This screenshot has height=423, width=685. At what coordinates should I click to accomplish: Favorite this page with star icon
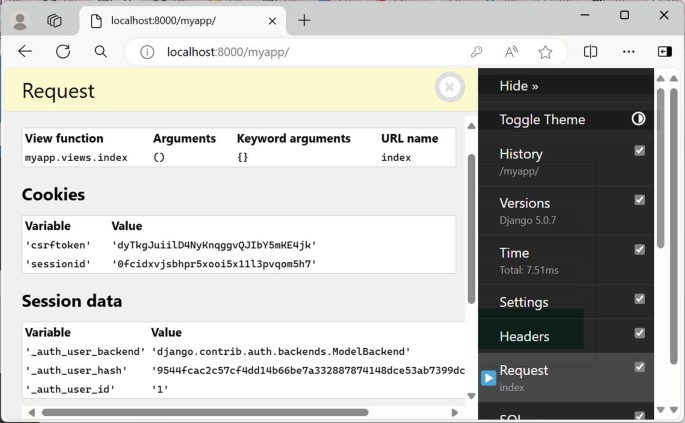[x=545, y=52]
